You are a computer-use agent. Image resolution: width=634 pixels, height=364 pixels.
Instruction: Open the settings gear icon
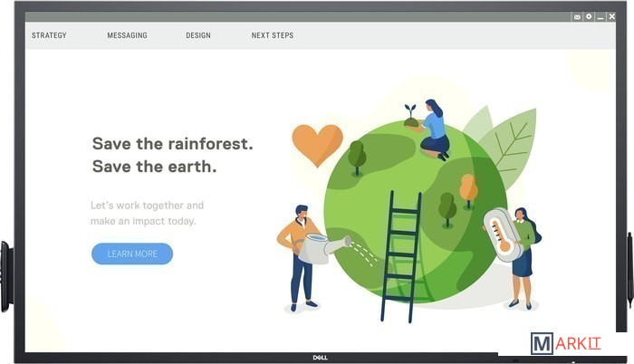click(x=589, y=16)
